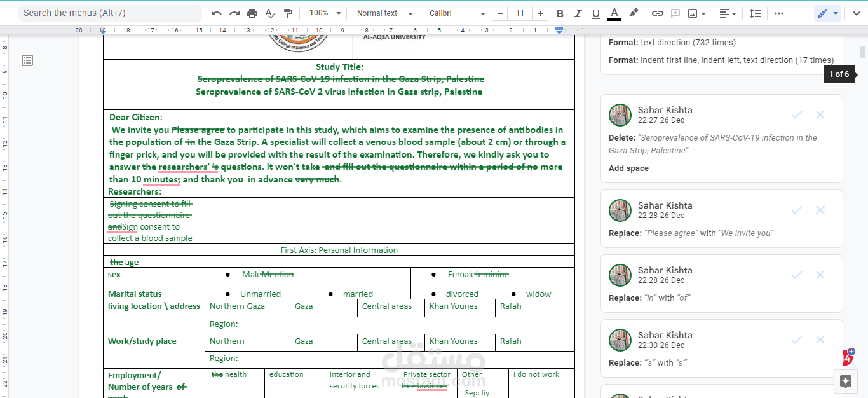Reject the Delete Seroprevalence suggestion
This screenshot has height=398, width=868.
tap(820, 114)
